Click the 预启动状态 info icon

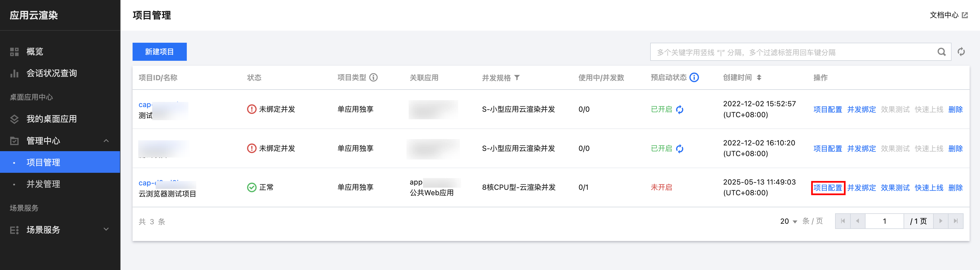point(694,77)
